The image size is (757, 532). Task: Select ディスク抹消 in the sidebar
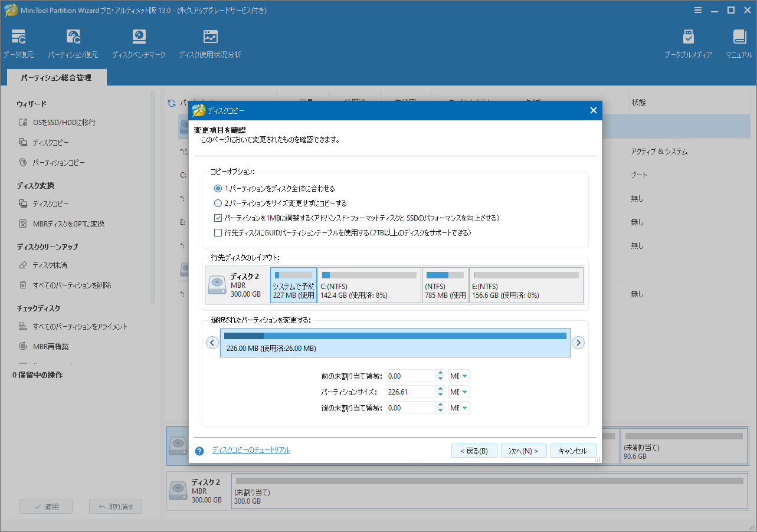point(50,266)
